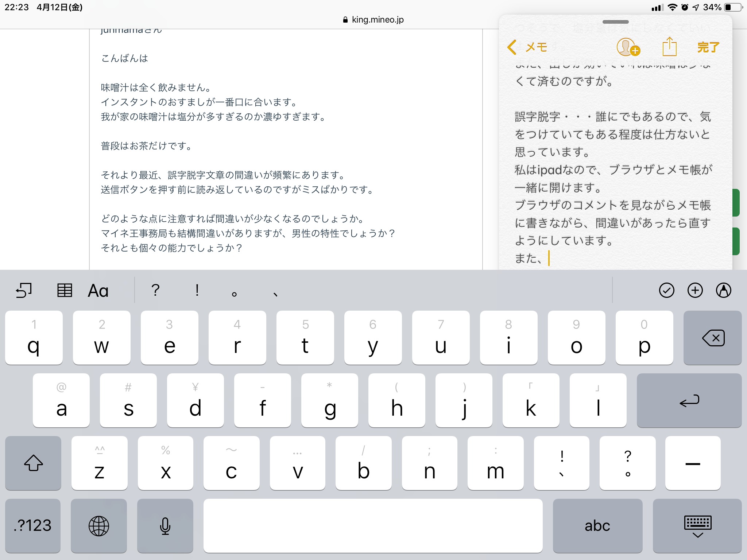Add a checklist with the checkmark circle icon

pyautogui.click(x=666, y=291)
